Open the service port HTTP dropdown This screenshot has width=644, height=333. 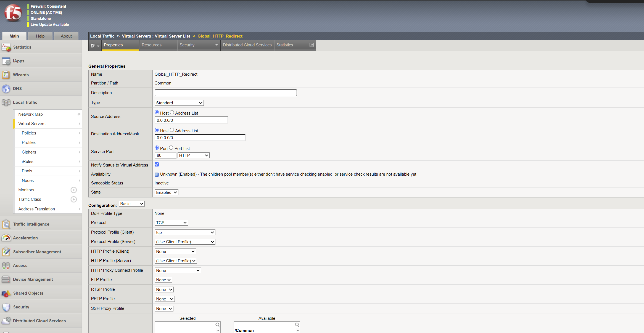click(193, 155)
